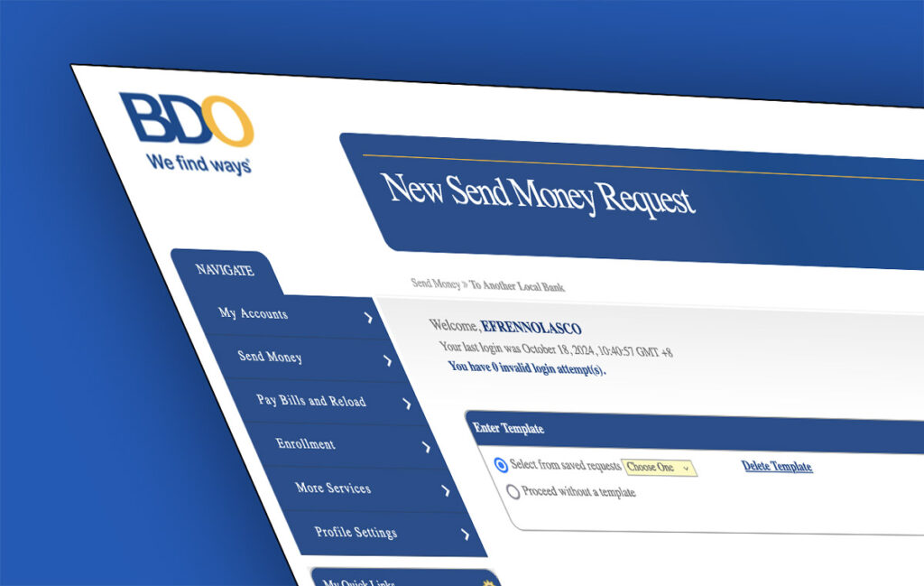This screenshot has width=924, height=586.
Task: Open the To Another Local Bank breadcrumb
Action: point(519,286)
